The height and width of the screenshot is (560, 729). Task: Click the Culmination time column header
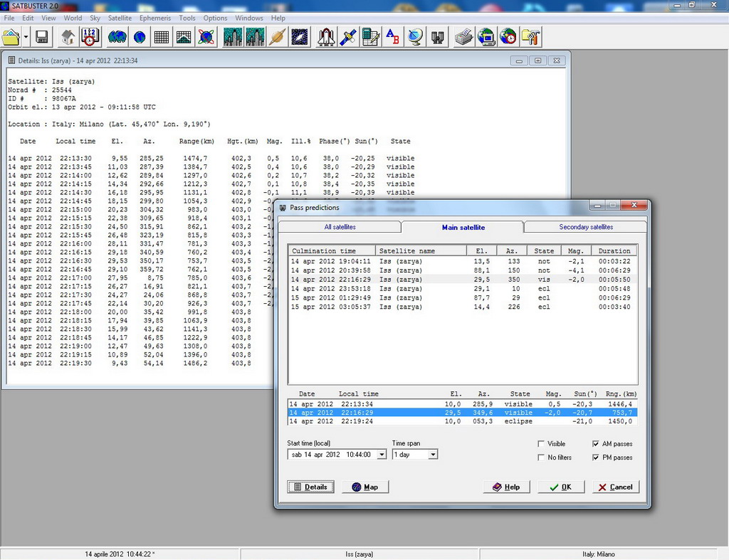pyautogui.click(x=332, y=250)
